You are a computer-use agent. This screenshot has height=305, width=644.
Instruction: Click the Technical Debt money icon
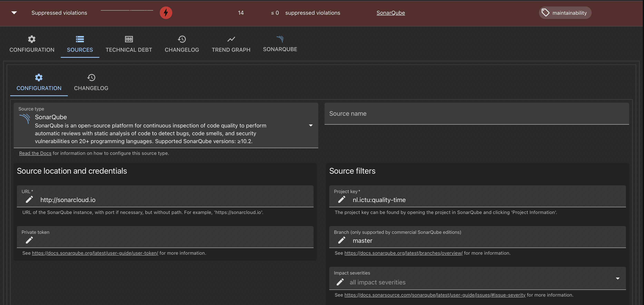129,39
